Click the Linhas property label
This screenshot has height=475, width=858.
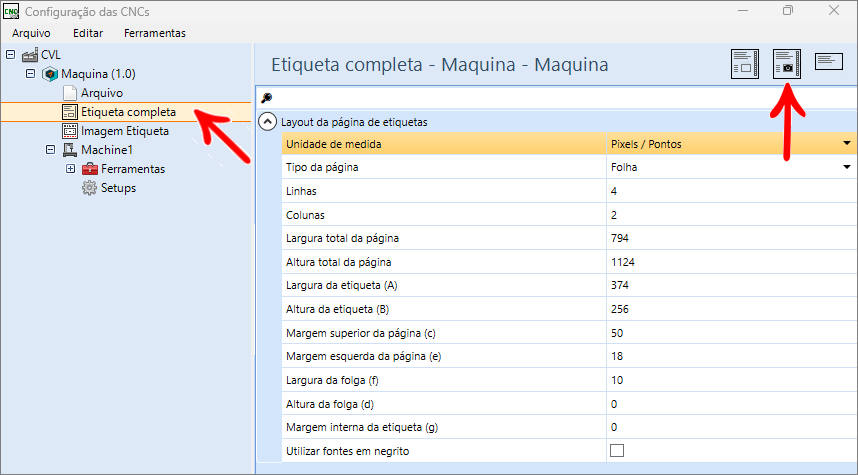click(x=301, y=191)
